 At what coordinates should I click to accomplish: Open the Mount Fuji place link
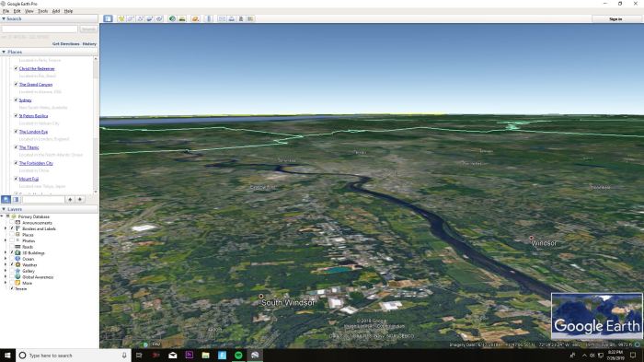click(29, 179)
